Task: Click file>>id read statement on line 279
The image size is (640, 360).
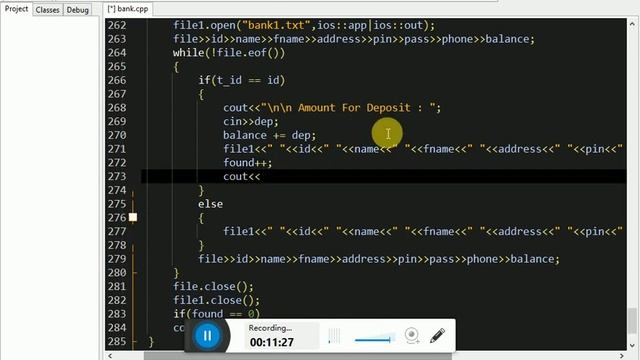Action: [x=379, y=259]
